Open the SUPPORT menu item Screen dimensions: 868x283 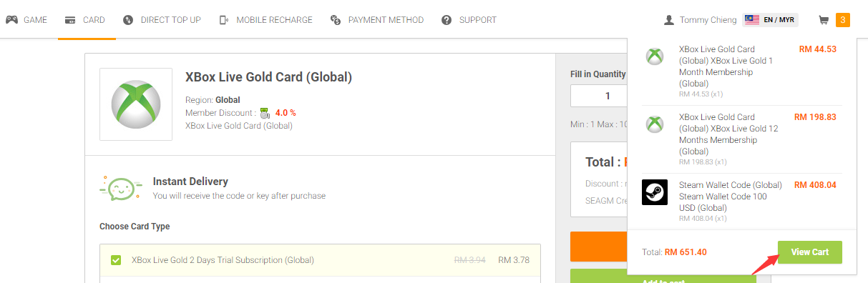(469, 20)
